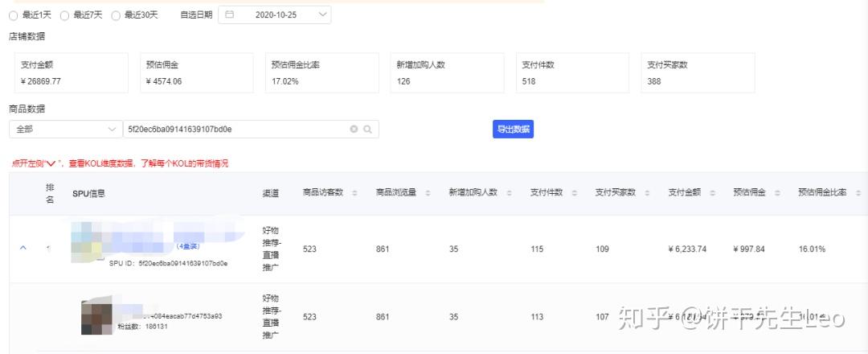The width and height of the screenshot is (868, 354).
Task: Select the 最近1天 radio option
Action: point(14,15)
